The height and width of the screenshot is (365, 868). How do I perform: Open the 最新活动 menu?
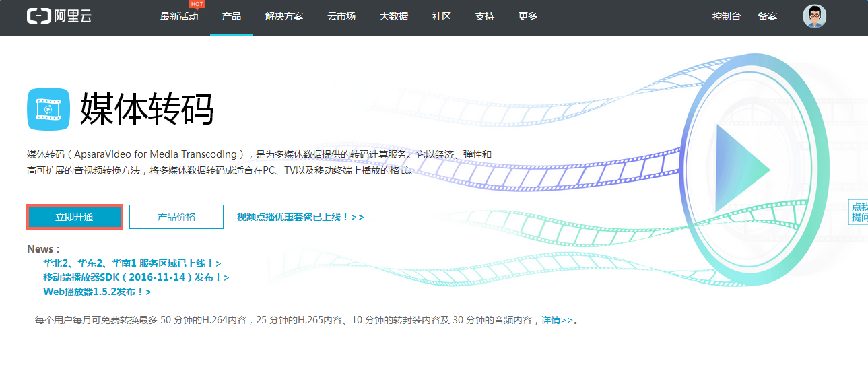pyautogui.click(x=179, y=16)
